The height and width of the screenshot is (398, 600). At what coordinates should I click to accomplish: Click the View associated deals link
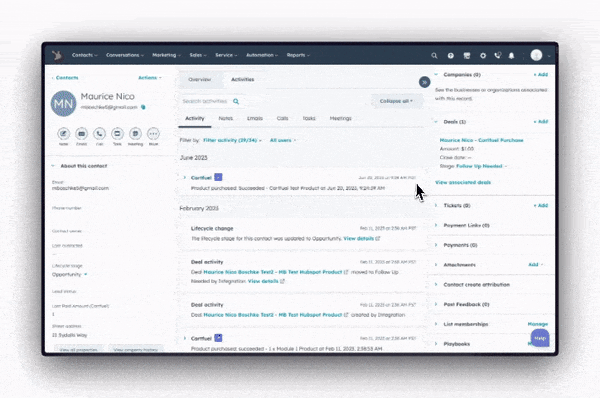tap(463, 182)
